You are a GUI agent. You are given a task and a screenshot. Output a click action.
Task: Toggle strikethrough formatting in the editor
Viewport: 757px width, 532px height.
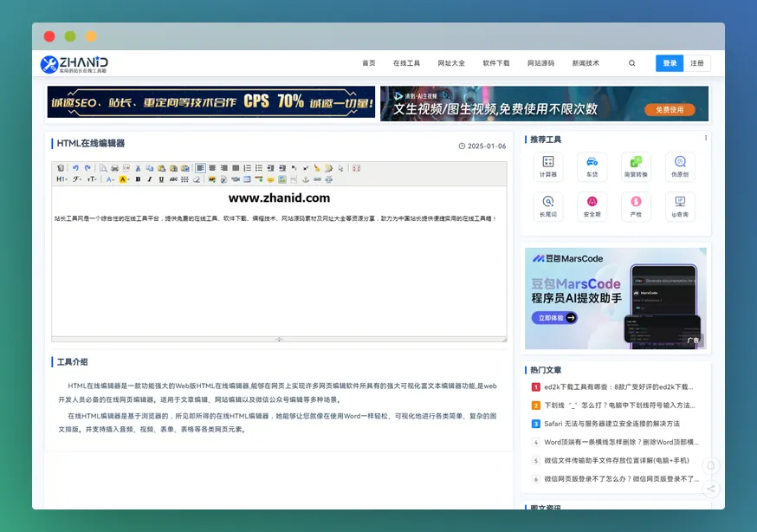[x=172, y=178]
